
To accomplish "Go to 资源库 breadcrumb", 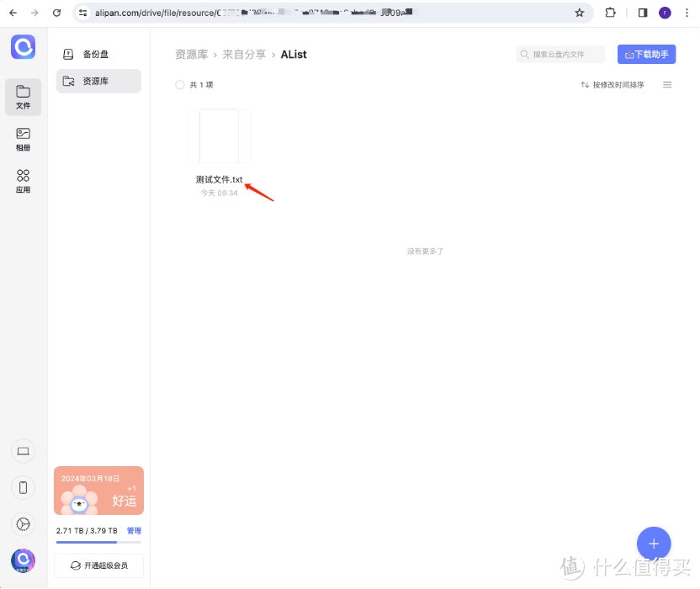I will [192, 55].
